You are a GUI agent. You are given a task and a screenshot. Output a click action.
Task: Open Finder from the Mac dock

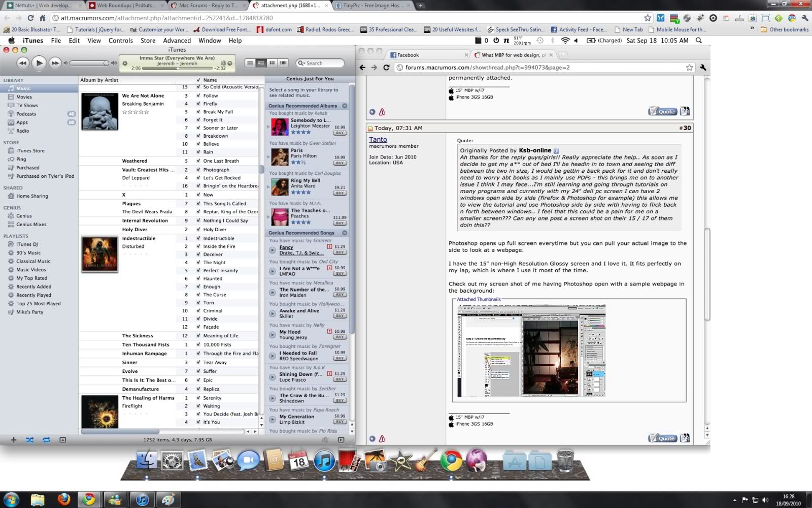pyautogui.click(x=147, y=461)
